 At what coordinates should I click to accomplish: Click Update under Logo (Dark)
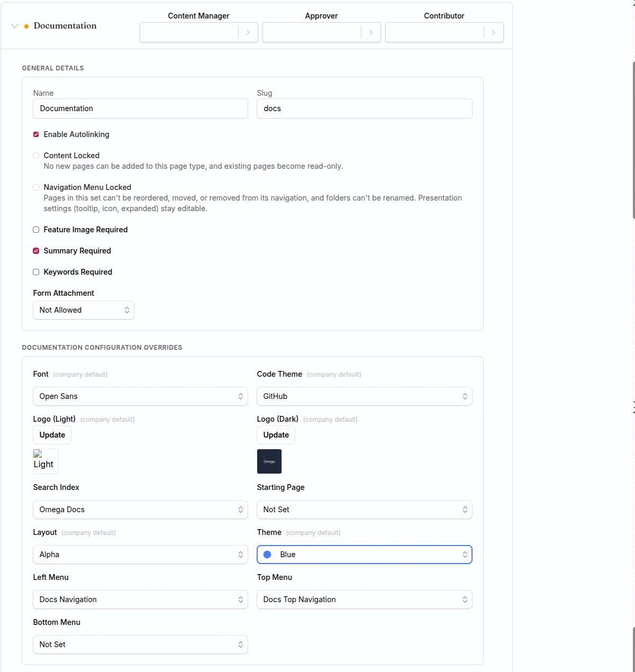click(x=276, y=435)
